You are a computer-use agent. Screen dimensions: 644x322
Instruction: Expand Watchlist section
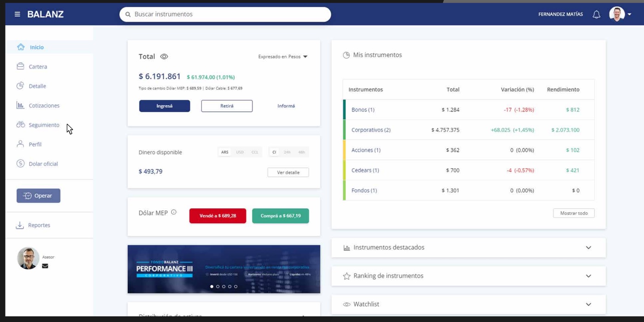click(588, 305)
